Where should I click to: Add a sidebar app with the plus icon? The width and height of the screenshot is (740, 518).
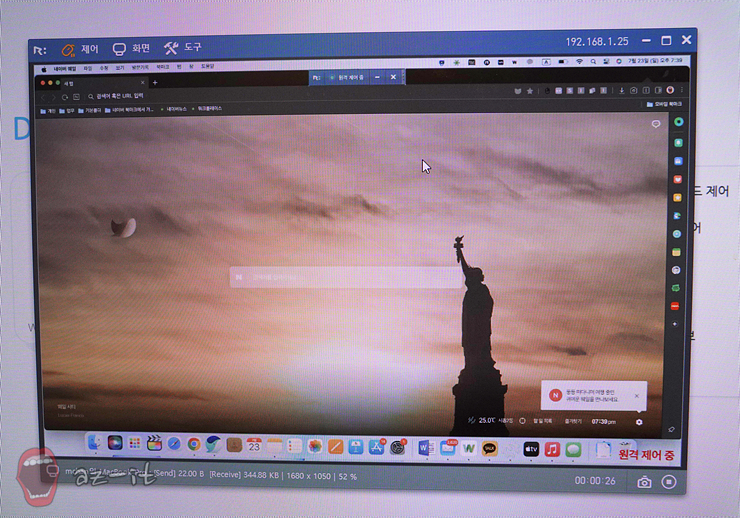pyautogui.click(x=674, y=324)
